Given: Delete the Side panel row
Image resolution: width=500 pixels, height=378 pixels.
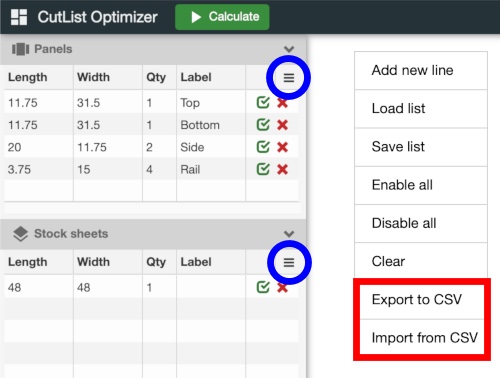Looking at the screenshot, I should [x=282, y=147].
